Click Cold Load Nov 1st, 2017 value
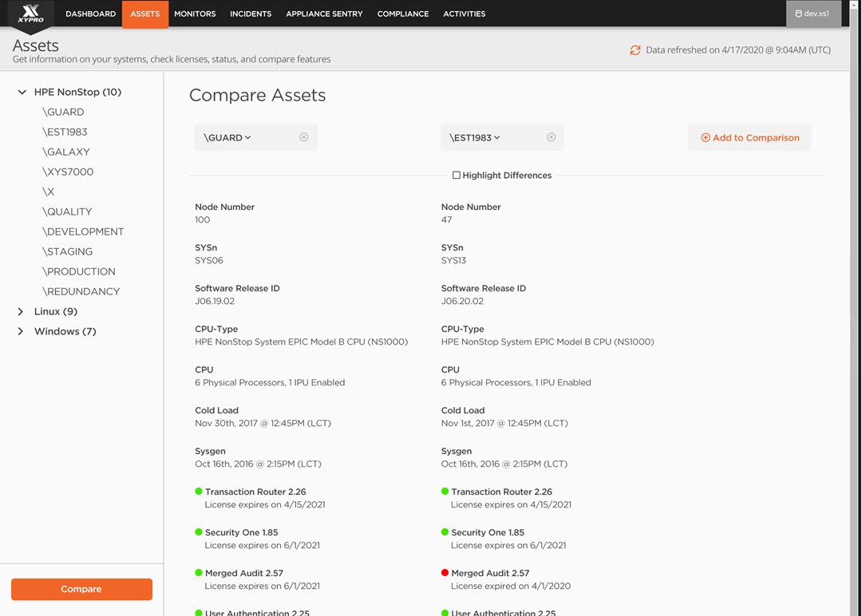862x616 pixels. point(504,423)
